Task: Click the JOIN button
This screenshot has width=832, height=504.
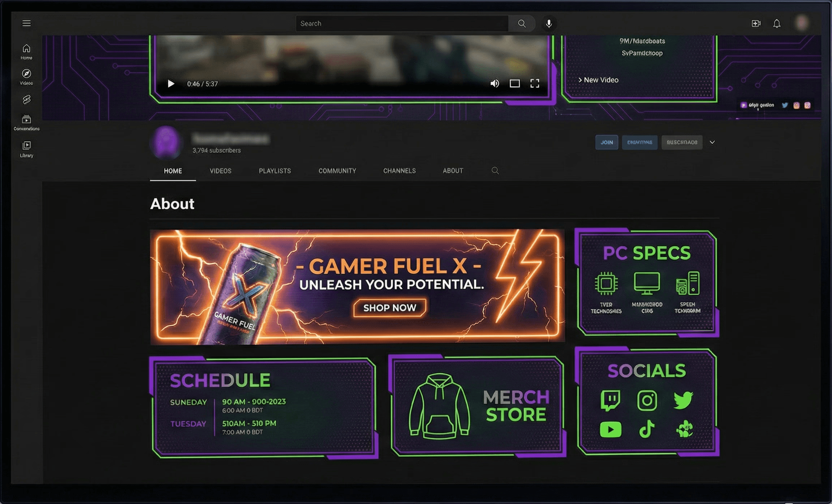Action: (607, 142)
